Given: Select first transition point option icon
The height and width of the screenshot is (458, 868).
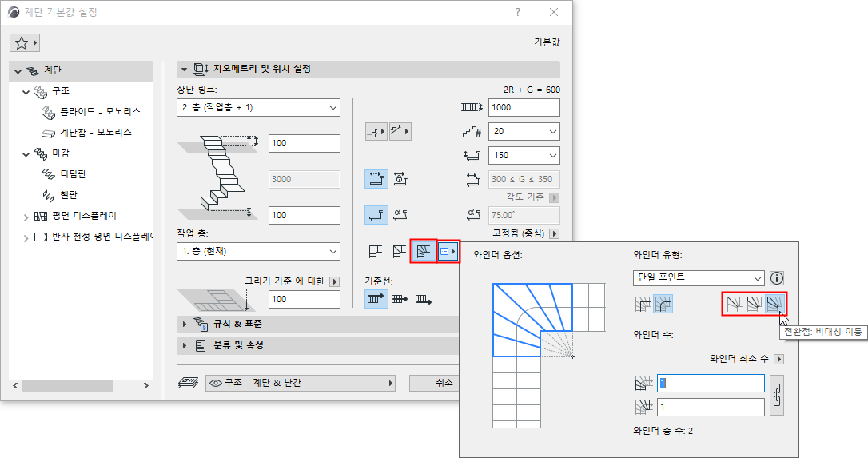Looking at the screenshot, I should [734, 304].
